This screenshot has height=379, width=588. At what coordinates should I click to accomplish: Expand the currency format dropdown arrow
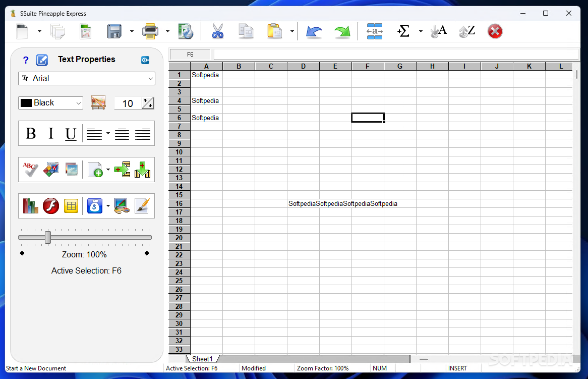point(108,205)
